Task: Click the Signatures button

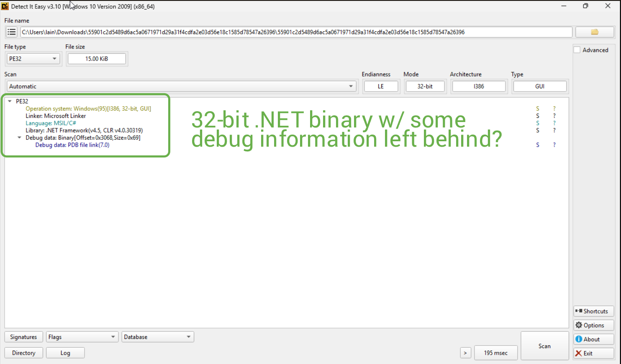Action: (x=23, y=337)
